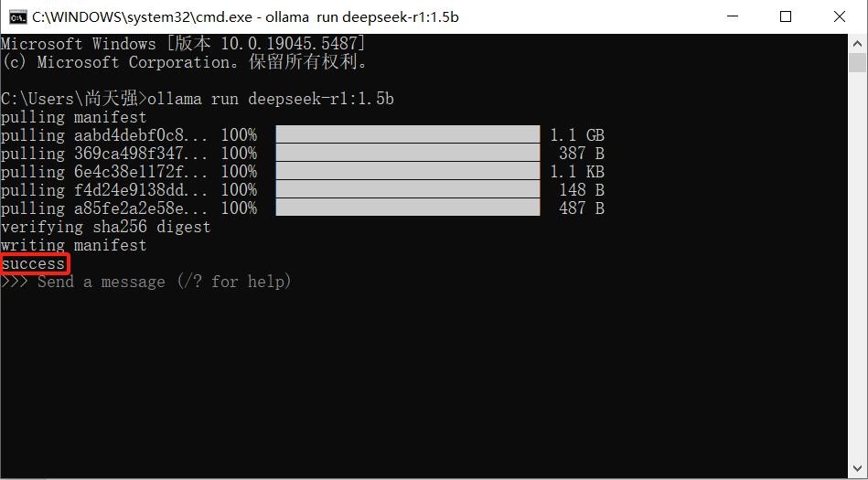
Task: Click the vertical scrollbar thumb
Action: point(858,62)
